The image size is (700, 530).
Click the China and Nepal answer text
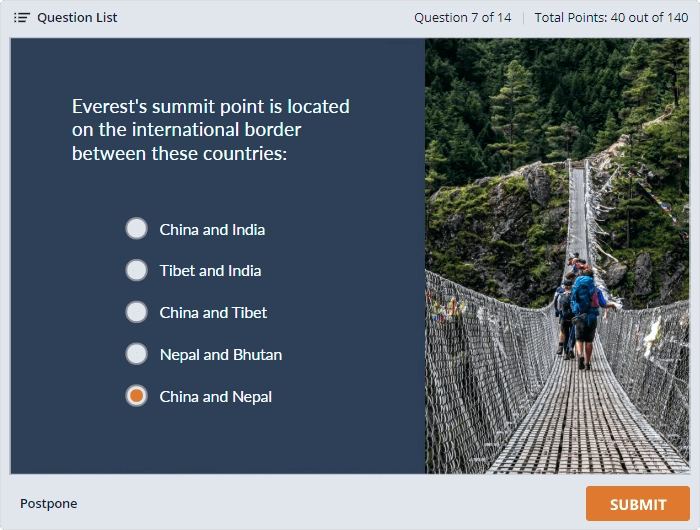(215, 397)
